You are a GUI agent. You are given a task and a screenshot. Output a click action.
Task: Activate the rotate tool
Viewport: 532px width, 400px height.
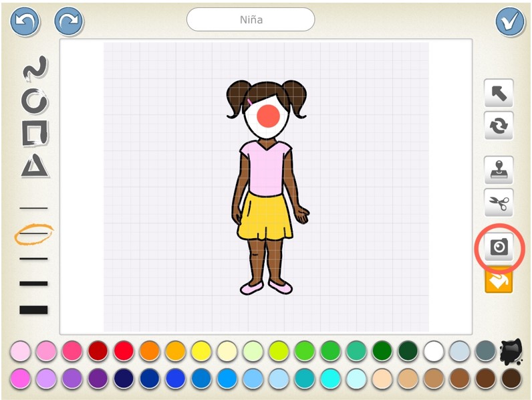point(499,125)
